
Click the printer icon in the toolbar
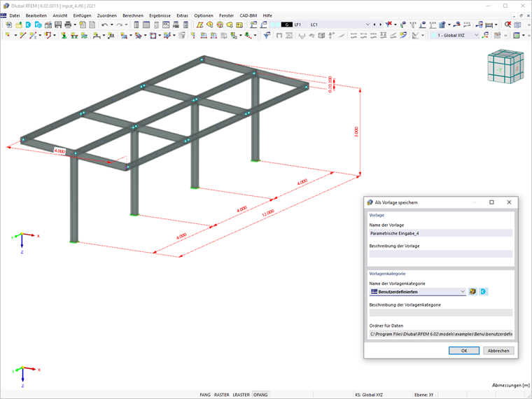pyautogui.click(x=68, y=24)
